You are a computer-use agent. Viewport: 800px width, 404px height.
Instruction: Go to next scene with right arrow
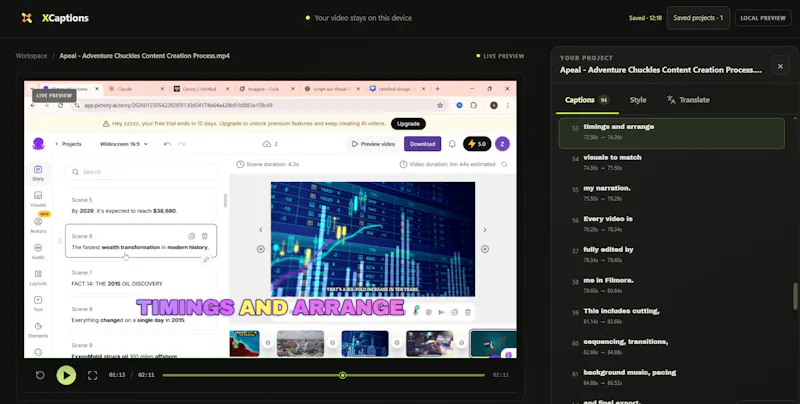485,230
